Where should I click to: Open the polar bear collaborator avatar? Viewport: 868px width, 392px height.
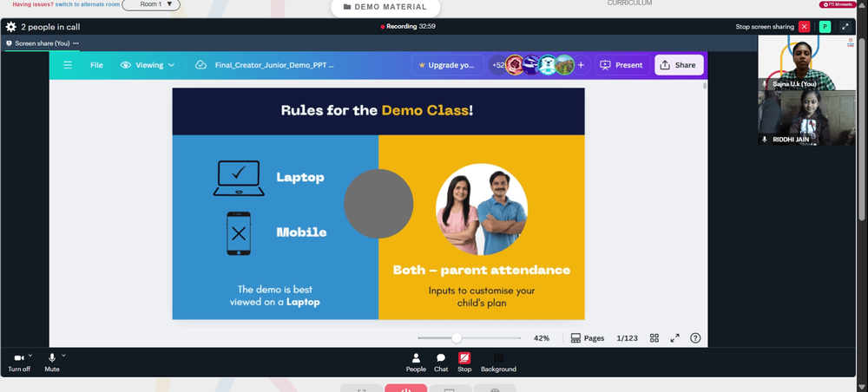click(x=548, y=65)
